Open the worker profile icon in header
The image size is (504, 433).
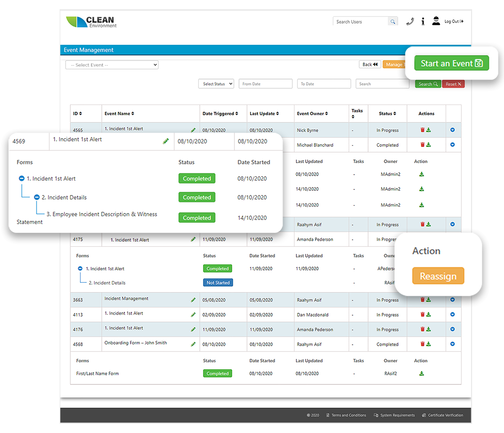pyautogui.click(x=436, y=21)
